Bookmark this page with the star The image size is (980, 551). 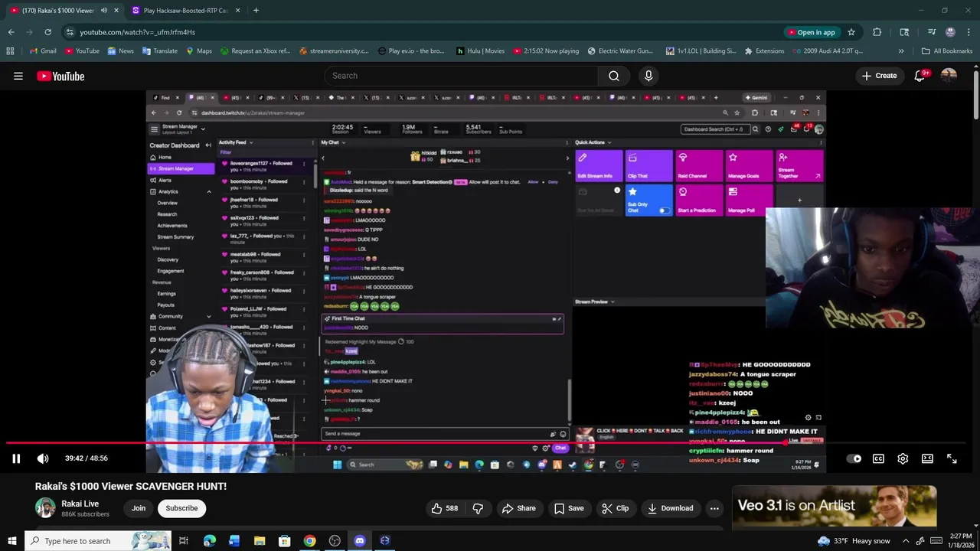(x=851, y=32)
